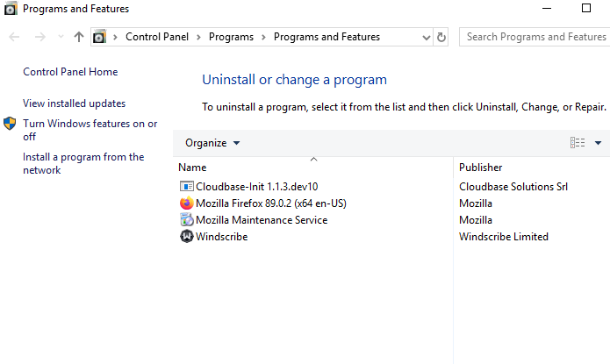
Task: Open Turn Windows features on or off
Action: 90,130
